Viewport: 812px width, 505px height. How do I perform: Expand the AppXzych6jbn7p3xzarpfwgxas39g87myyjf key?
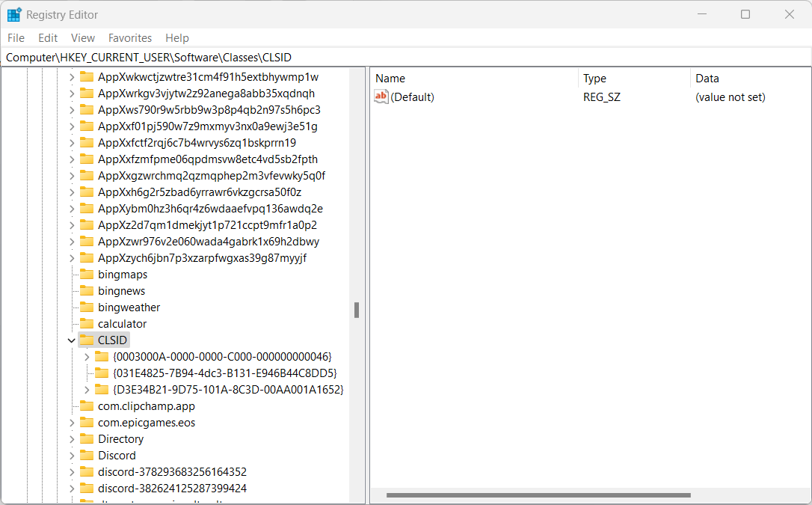[72, 258]
